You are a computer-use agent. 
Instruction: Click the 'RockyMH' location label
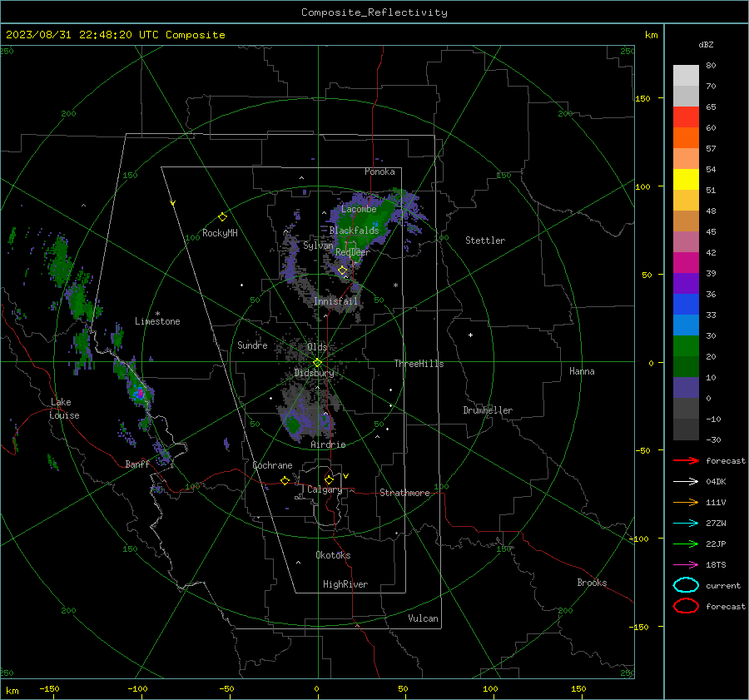[x=220, y=233]
